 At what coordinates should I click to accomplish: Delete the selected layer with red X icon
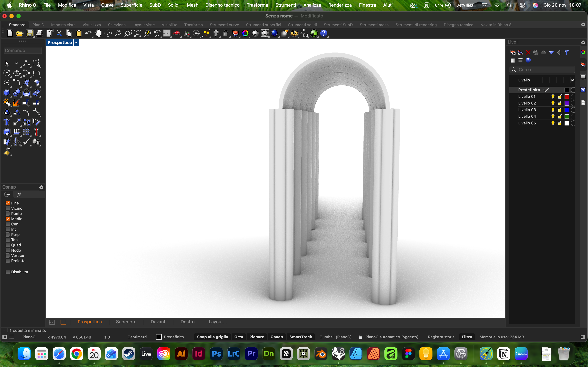click(x=528, y=52)
